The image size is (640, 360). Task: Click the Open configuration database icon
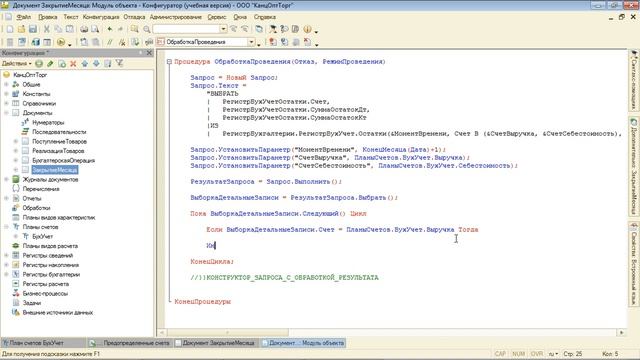pos(36,42)
